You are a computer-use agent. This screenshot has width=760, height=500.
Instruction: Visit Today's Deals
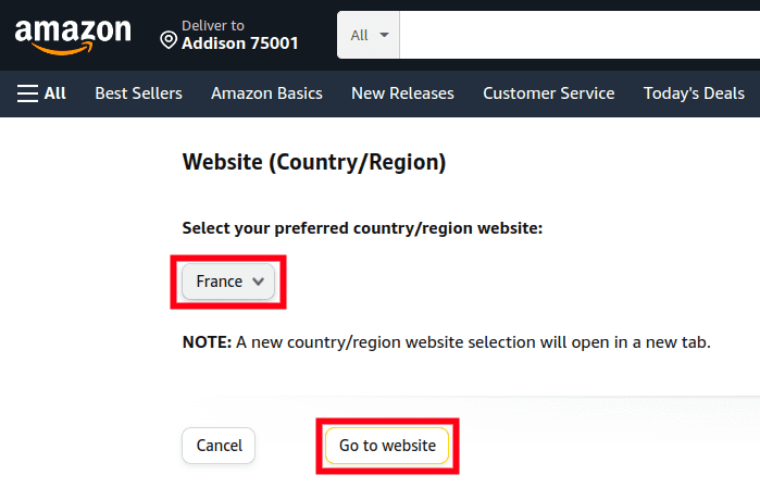[x=694, y=93]
